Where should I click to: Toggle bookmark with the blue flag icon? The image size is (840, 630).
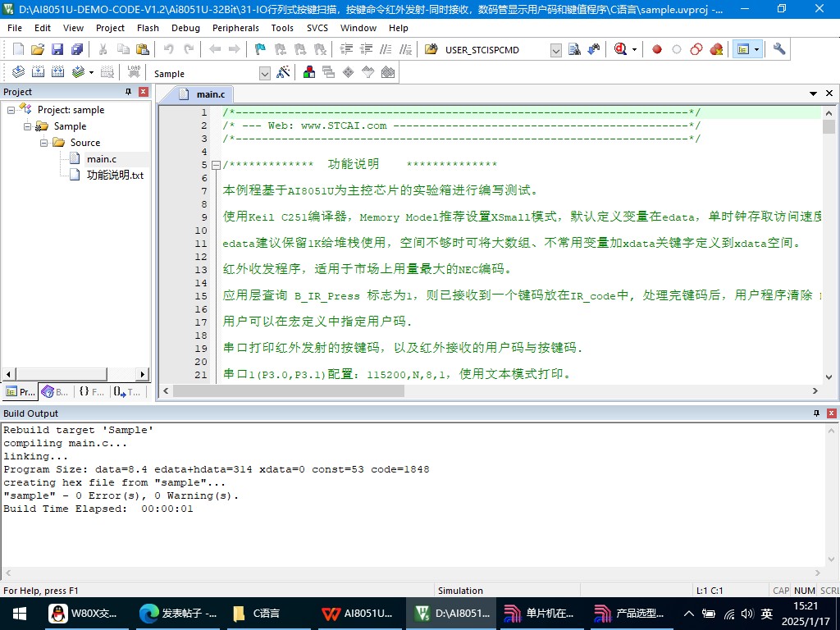(x=260, y=49)
